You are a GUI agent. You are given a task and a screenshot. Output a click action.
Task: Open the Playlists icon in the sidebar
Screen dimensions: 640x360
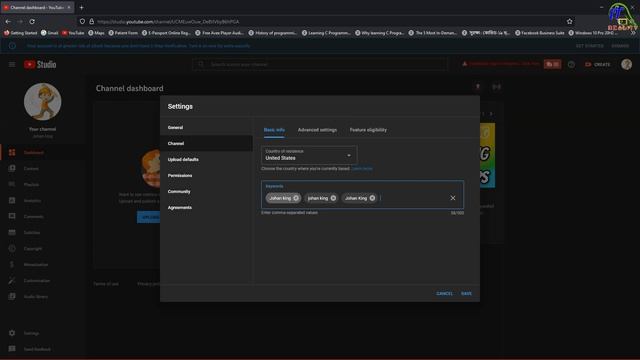pyautogui.click(x=12, y=184)
